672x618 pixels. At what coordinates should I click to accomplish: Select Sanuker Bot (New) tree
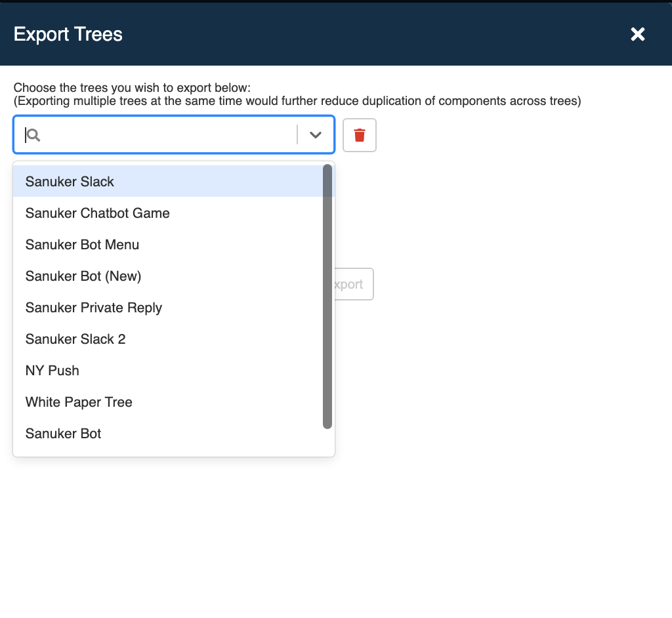[x=83, y=276]
